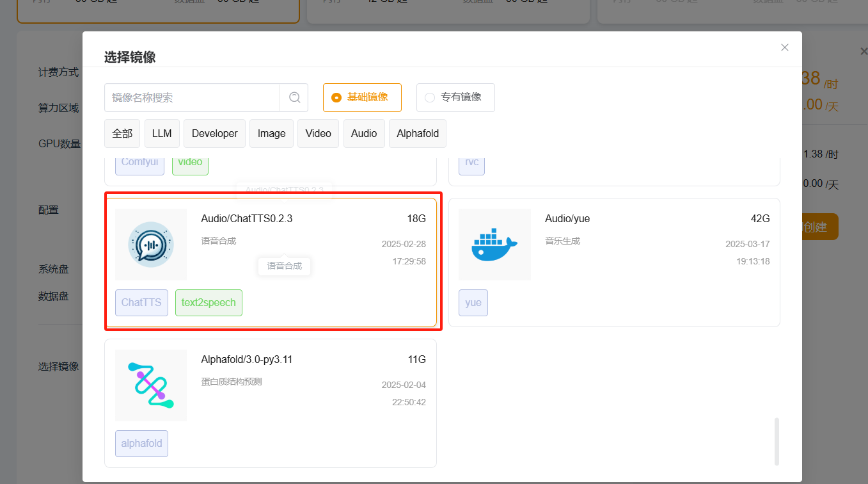The height and width of the screenshot is (484, 868).
Task: Click the 42G size label
Action: pyautogui.click(x=761, y=219)
